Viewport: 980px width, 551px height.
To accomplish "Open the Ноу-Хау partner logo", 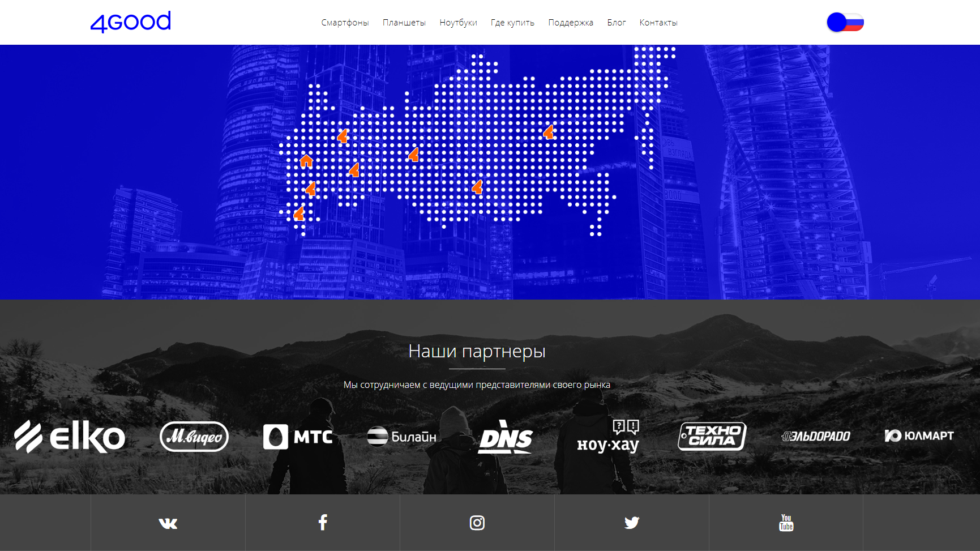I will pyautogui.click(x=608, y=437).
